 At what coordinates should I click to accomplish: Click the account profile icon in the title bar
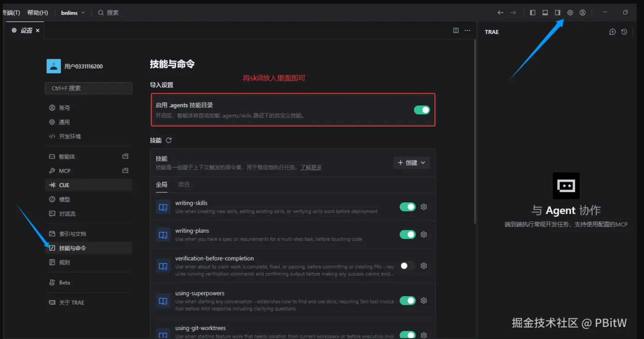(x=582, y=13)
